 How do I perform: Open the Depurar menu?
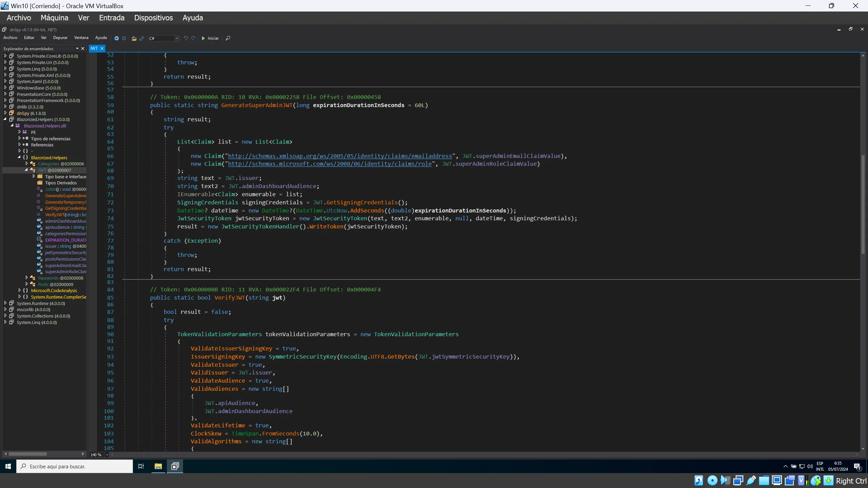(x=60, y=38)
